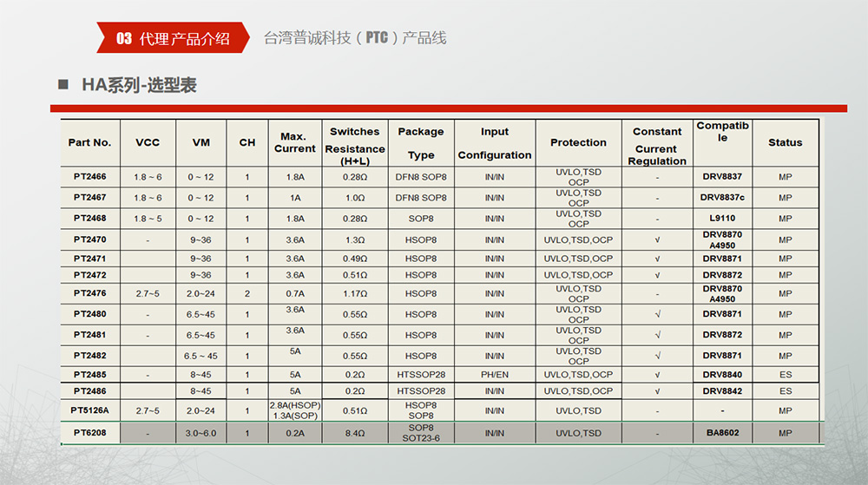Click part number PT2476

pos(89,293)
